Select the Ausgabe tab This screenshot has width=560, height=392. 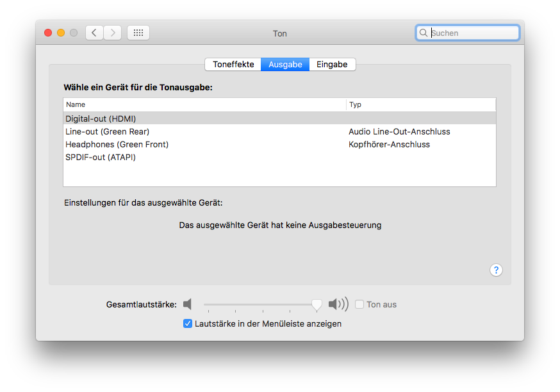pyautogui.click(x=285, y=64)
